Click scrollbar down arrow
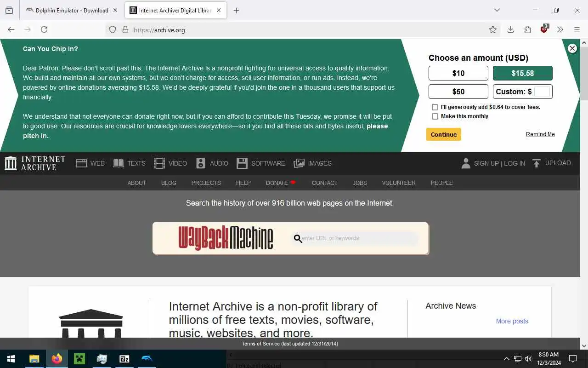This screenshot has height=368, width=588. coord(584,345)
